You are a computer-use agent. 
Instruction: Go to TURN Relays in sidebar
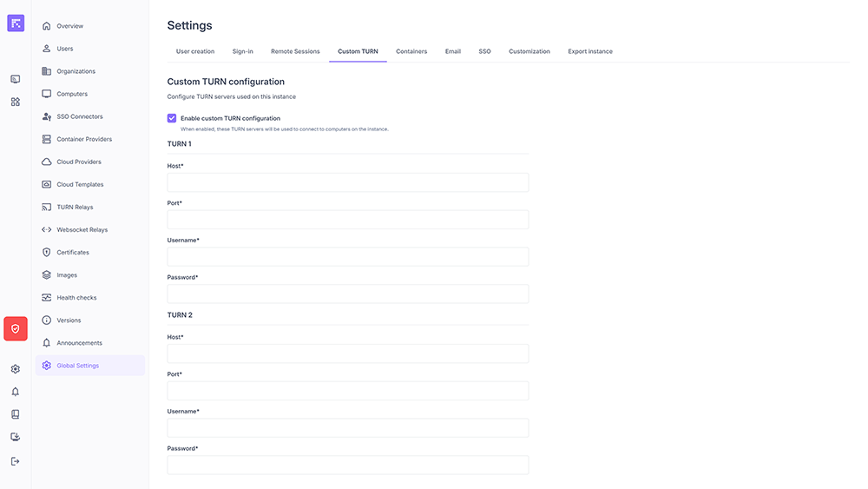point(75,208)
